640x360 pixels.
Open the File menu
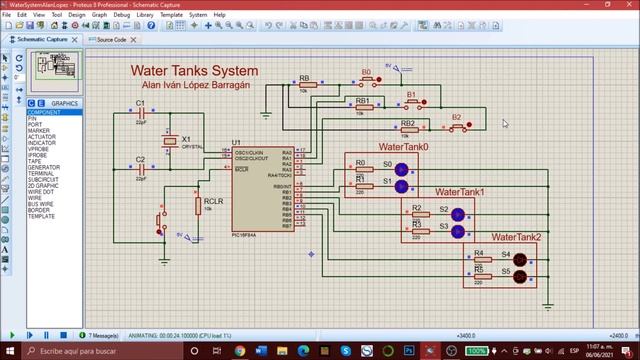[7, 15]
